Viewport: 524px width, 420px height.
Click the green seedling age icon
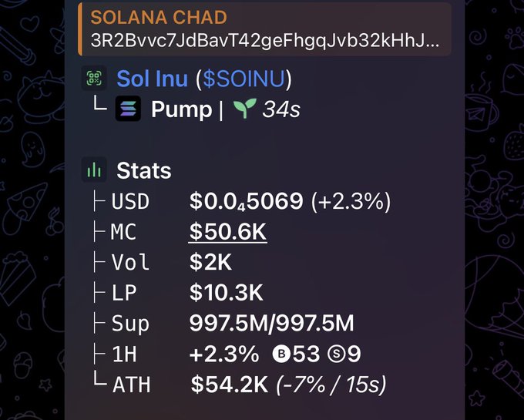point(244,108)
